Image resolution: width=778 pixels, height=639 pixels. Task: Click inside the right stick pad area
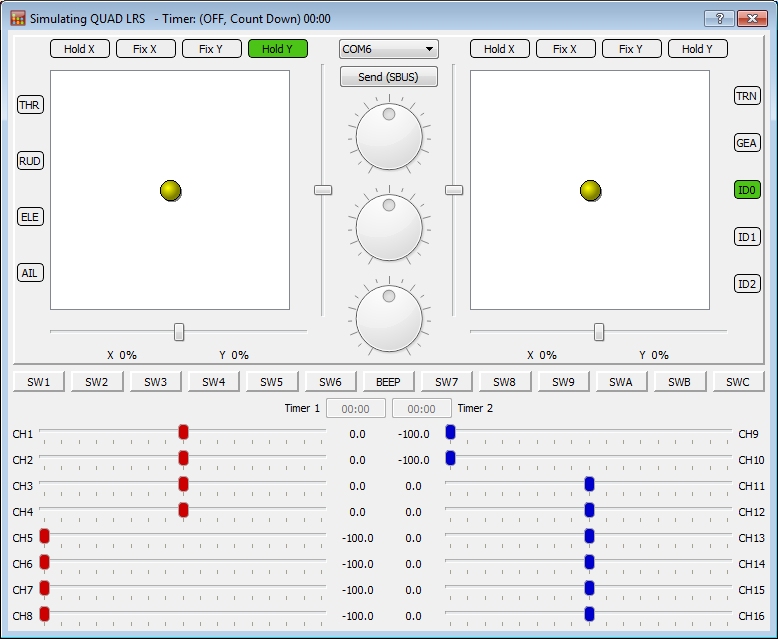(x=590, y=190)
